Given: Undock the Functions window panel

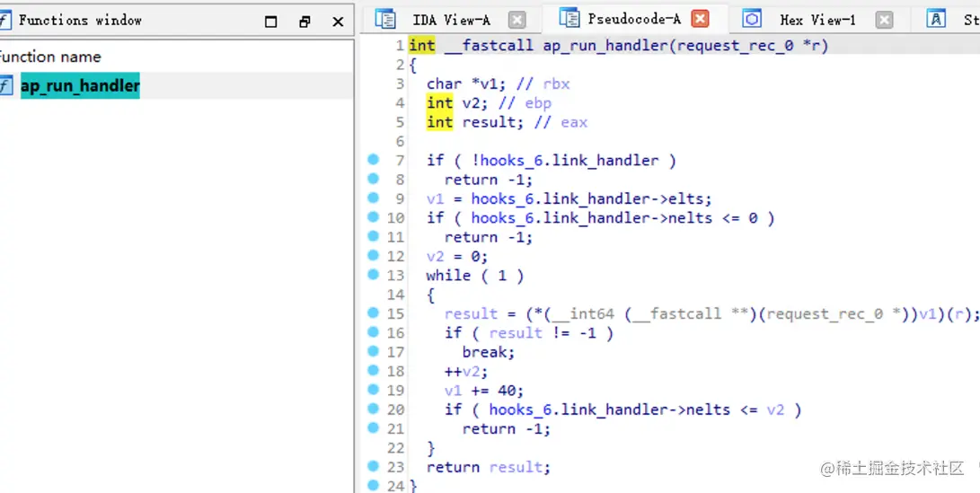Looking at the screenshot, I should click(305, 22).
